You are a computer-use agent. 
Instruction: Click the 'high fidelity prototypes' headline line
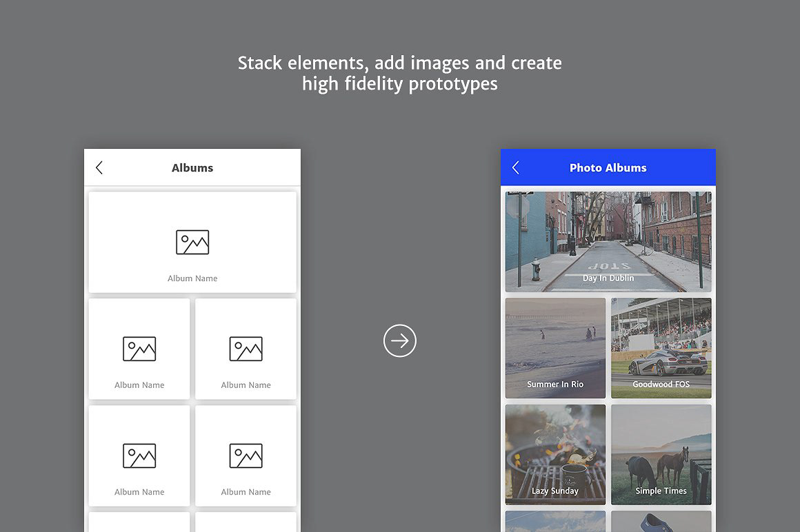pos(400,83)
